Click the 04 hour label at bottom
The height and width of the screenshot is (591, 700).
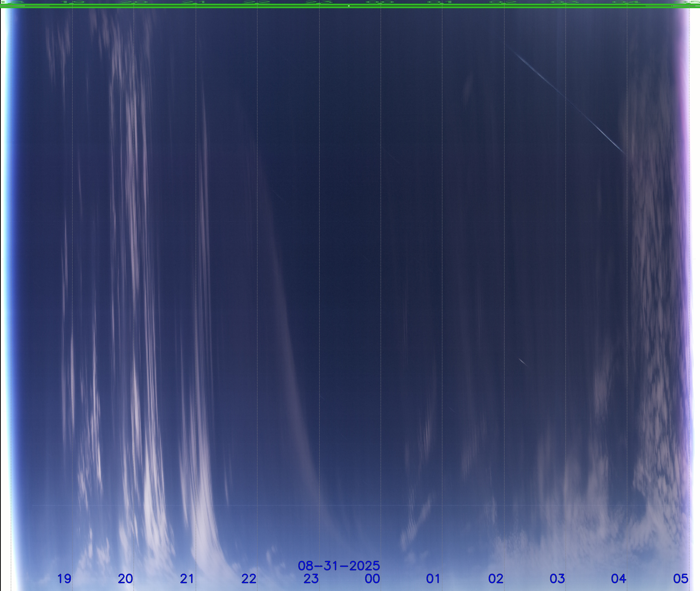coord(618,579)
